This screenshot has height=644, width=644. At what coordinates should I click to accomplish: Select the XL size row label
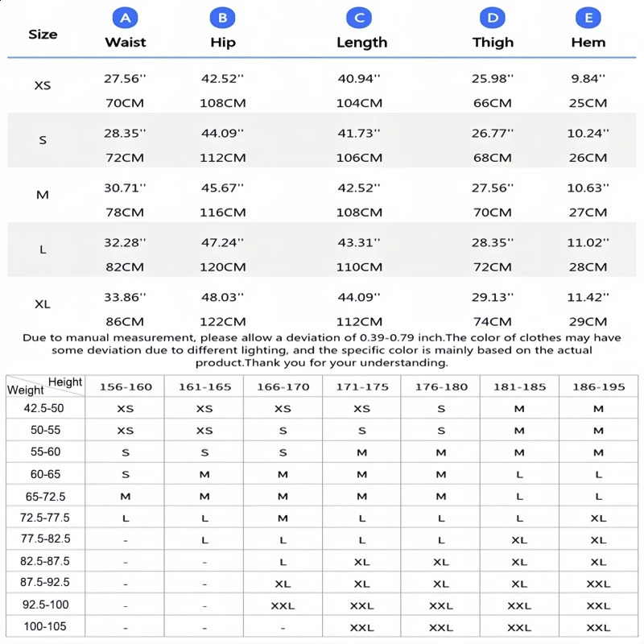[43, 304]
